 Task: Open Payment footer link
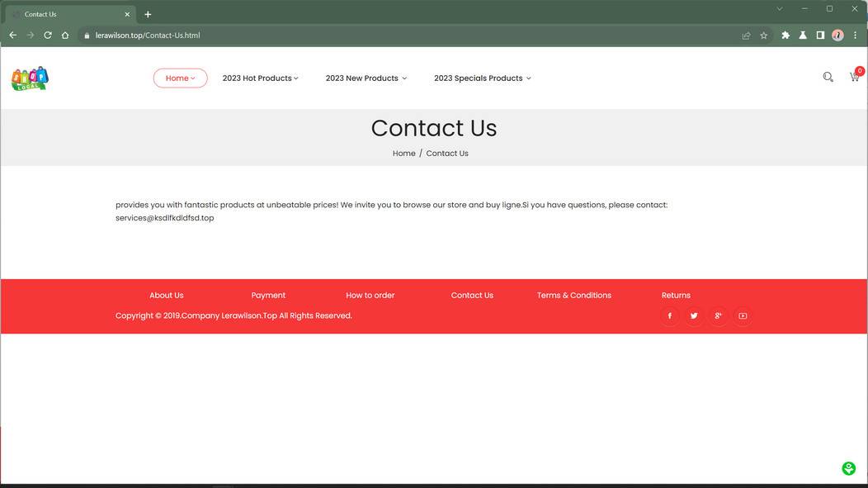coord(268,296)
